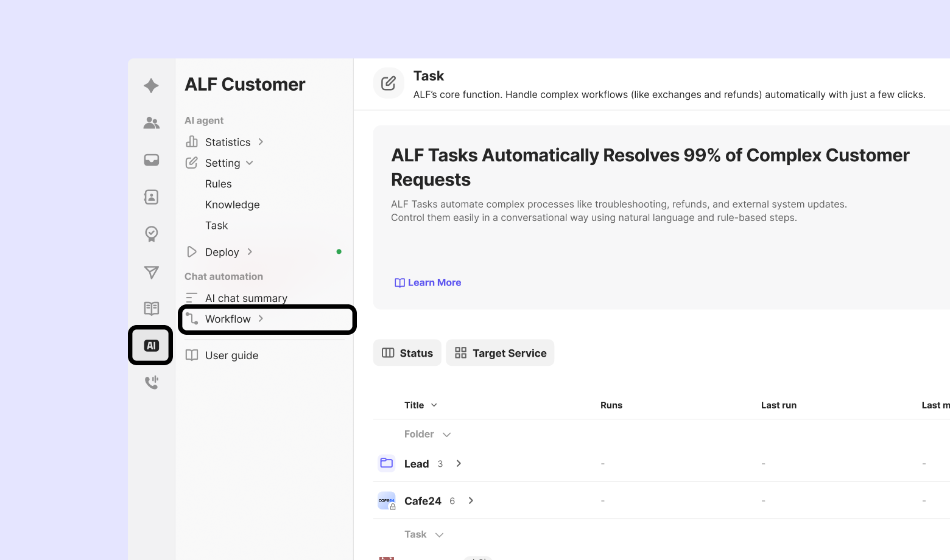Open the inbox icon in sidebar

(x=151, y=160)
